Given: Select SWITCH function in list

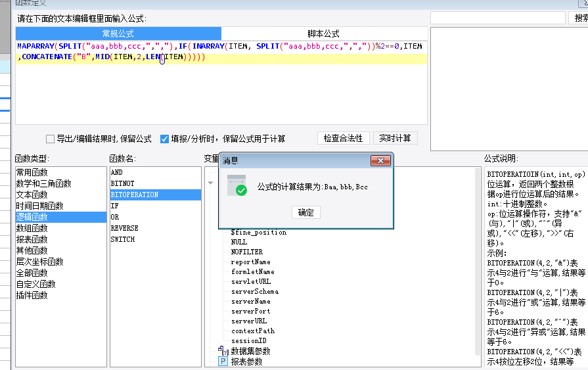Looking at the screenshot, I should [x=156, y=239].
